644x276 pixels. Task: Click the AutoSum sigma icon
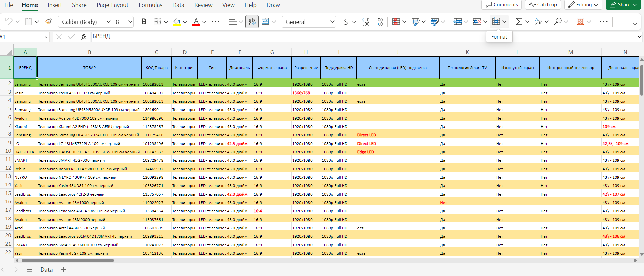point(519,22)
